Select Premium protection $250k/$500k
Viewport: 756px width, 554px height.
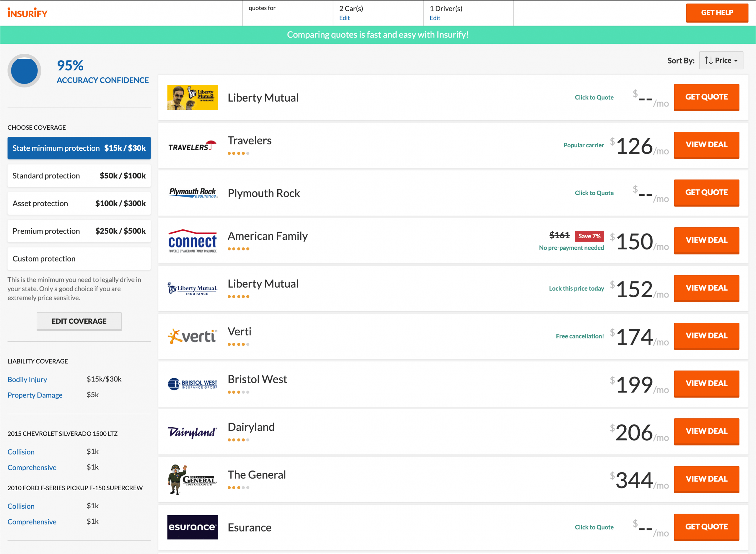79,231
